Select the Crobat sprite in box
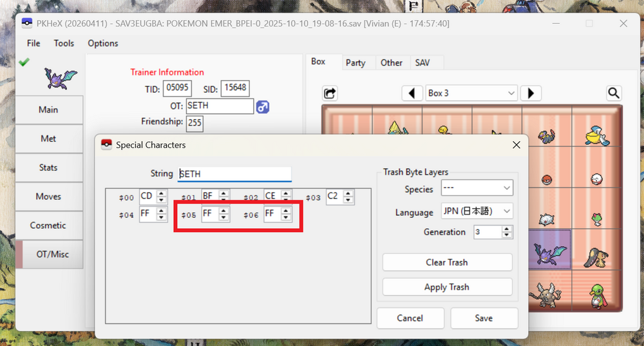This screenshot has width=644, height=346. point(546,249)
